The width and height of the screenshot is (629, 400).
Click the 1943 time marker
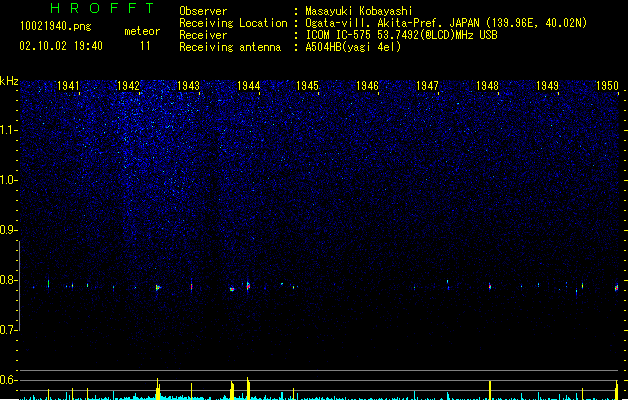(188, 86)
